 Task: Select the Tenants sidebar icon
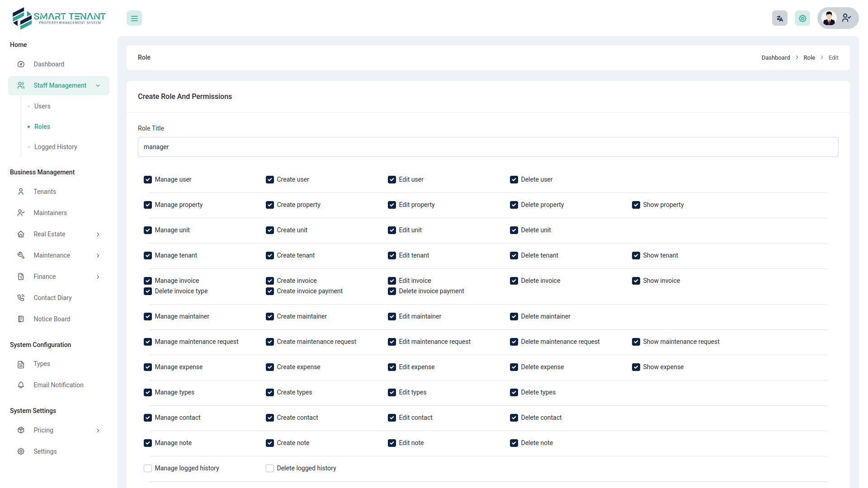(x=21, y=192)
